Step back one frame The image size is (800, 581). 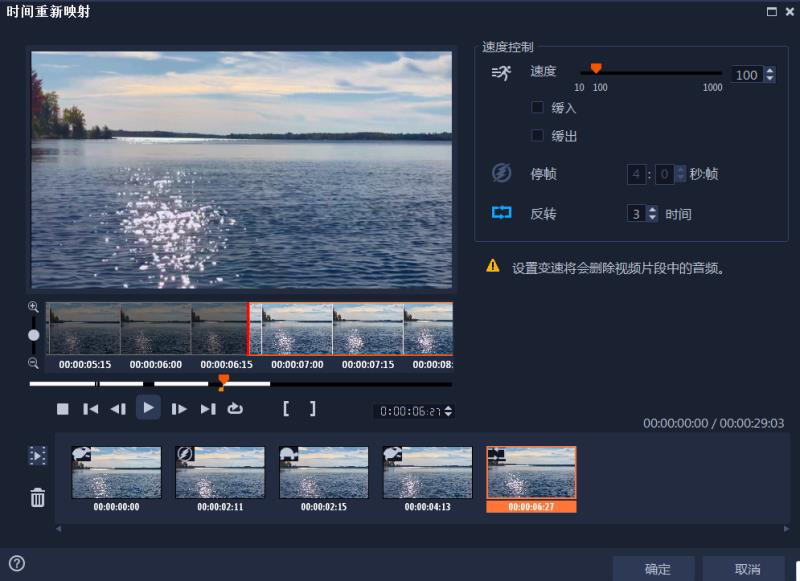(118, 409)
